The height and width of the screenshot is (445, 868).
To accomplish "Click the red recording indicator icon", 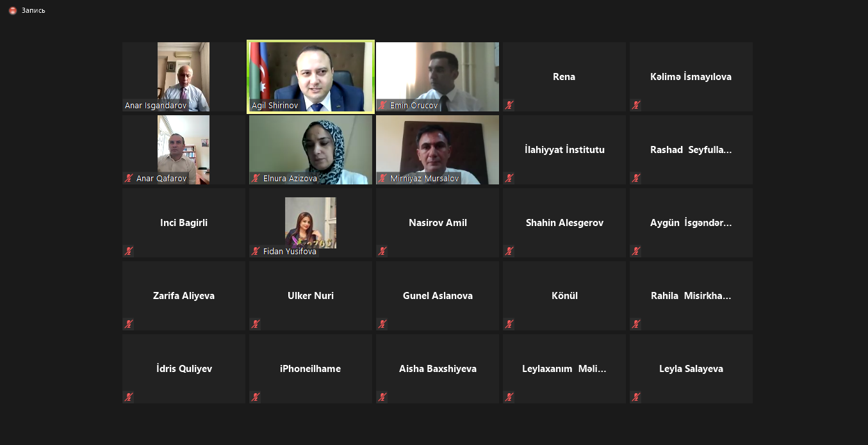I will (x=13, y=10).
